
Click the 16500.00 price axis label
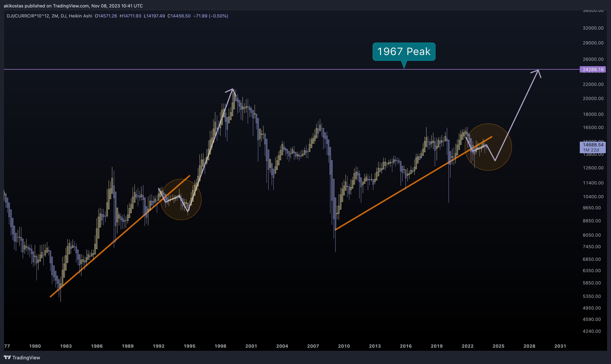593,128
